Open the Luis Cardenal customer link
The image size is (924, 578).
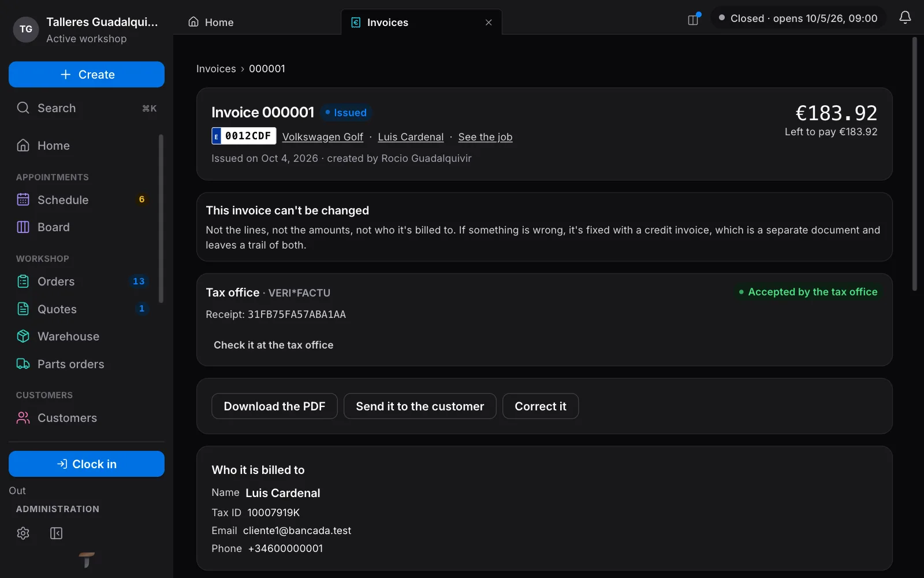tap(411, 137)
